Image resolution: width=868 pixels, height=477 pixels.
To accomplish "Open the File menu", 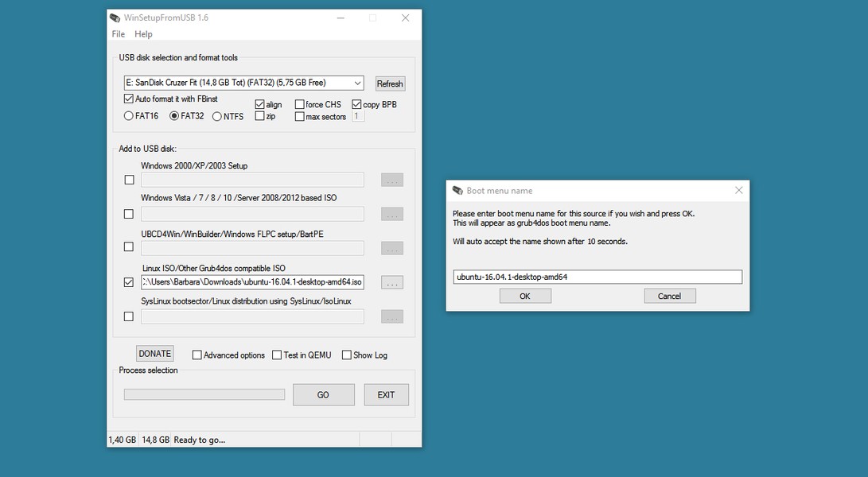I will 118,33.
